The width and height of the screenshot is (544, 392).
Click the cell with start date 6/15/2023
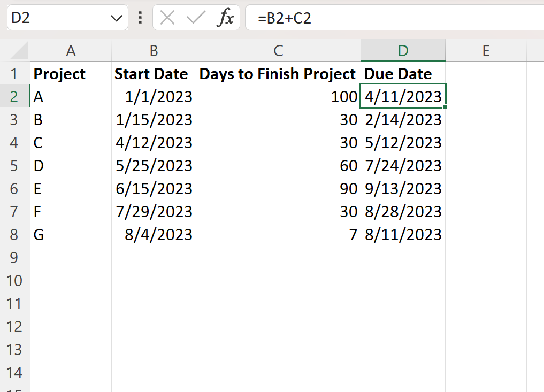pos(154,189)
